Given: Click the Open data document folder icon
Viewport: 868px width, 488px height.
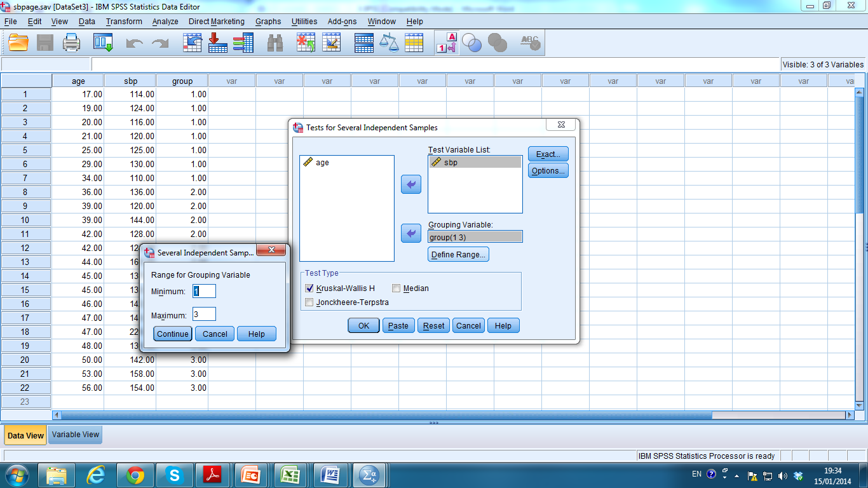Looking at the screenshot, I should 18,43.
